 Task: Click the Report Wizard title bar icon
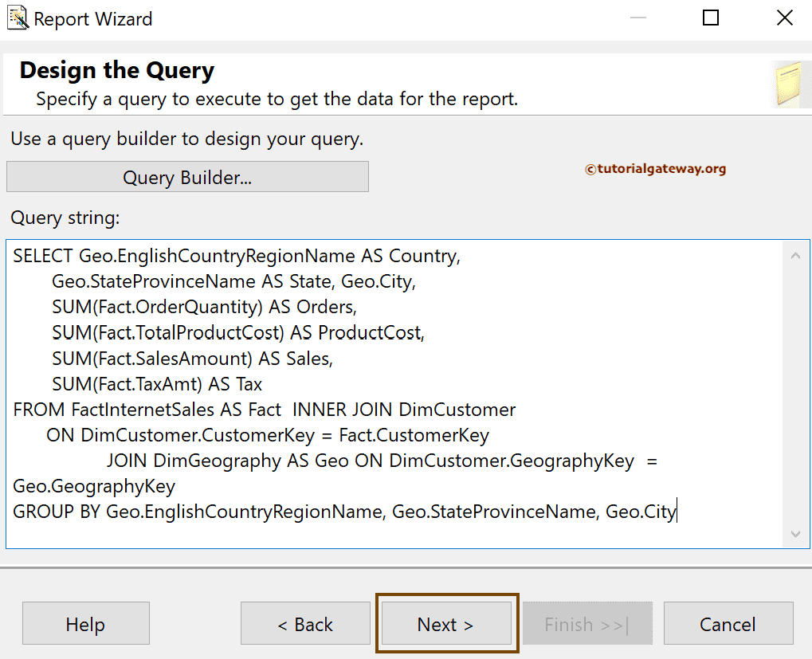point(16,18)
